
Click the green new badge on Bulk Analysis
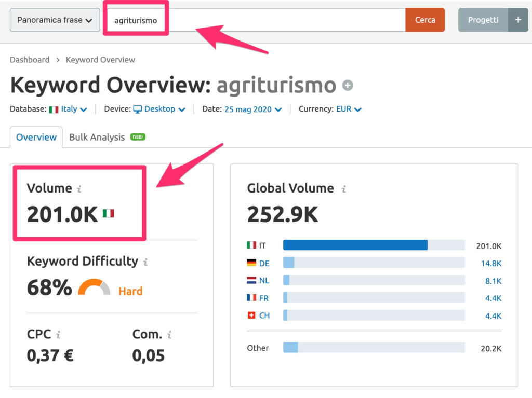click(138, 136)
